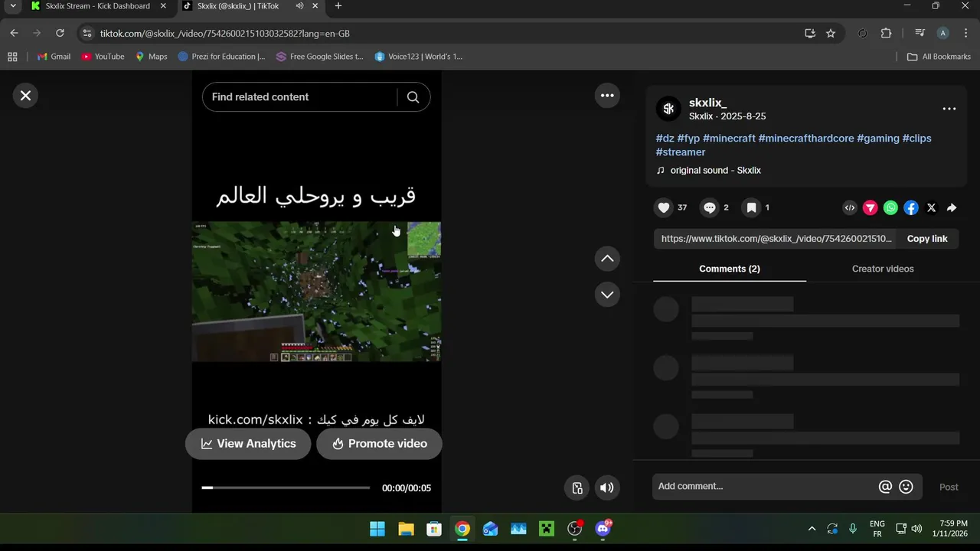Image resolution: width=980 pixels, height=551 pixels.
Task: Open Discord from the taskbar
Action: (x=603, y=529)
